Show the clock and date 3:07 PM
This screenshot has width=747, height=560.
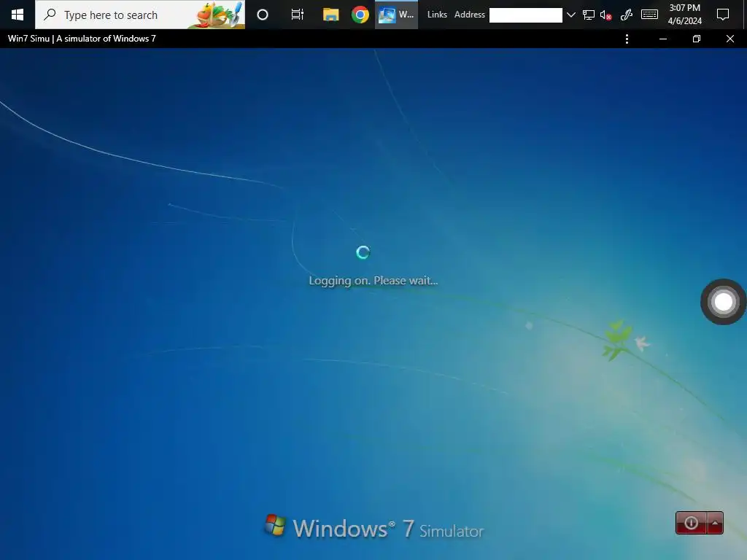(684, 15)
